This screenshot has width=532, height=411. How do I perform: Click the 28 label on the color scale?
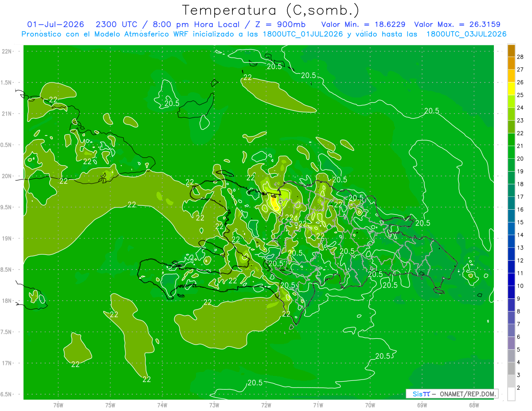coord(520,57)
